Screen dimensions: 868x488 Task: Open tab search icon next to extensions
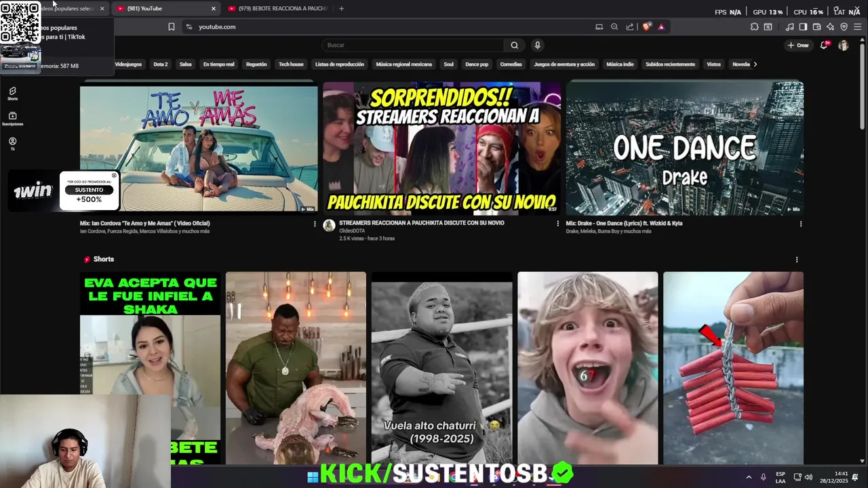click(768, 27)
